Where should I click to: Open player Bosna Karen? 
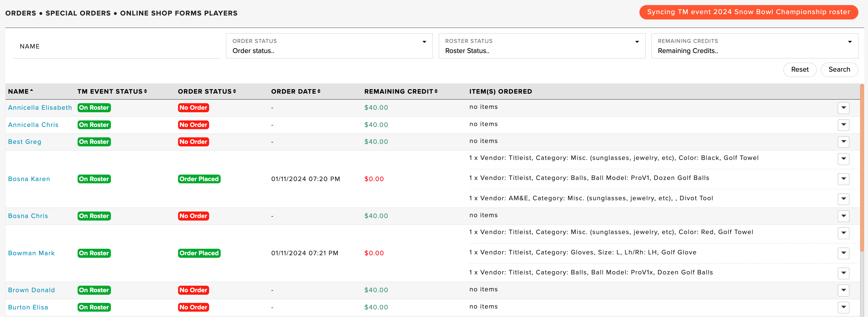(x=29, y=179)
